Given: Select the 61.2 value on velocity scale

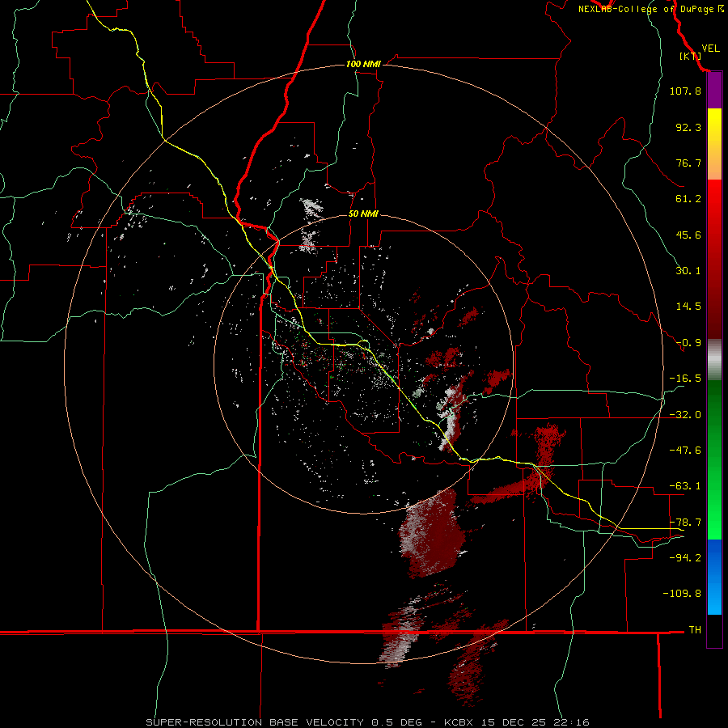Looking at the screenshot, I should tap(688, 199).
